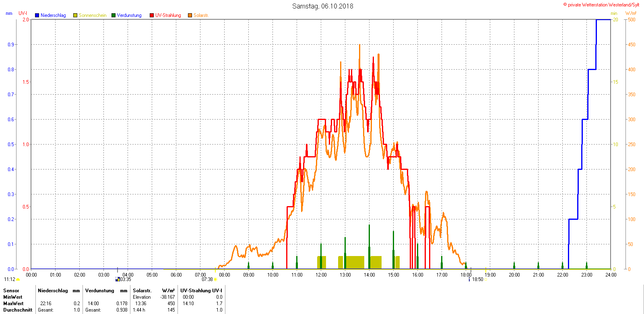Click the 18:00 label on the time axis
This screenshot has width=644, height=314.
pyautogui.click(x=466, y=275)
